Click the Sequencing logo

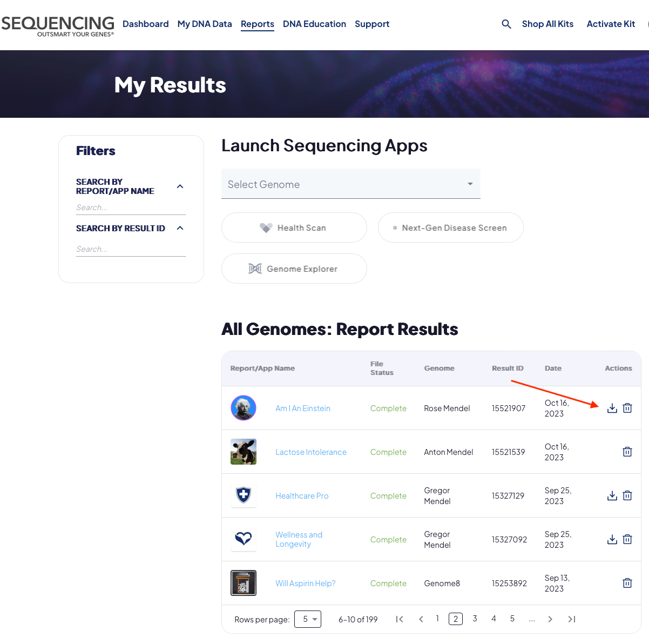point(58,26)
